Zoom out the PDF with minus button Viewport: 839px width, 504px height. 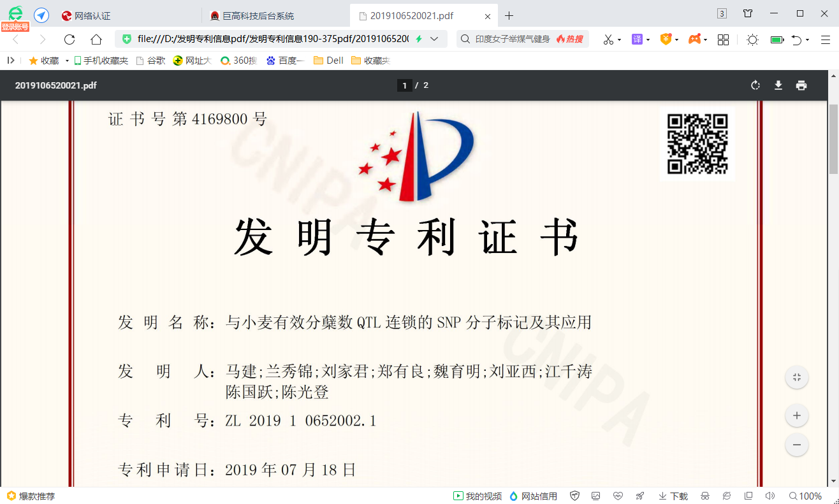[797, 444]
